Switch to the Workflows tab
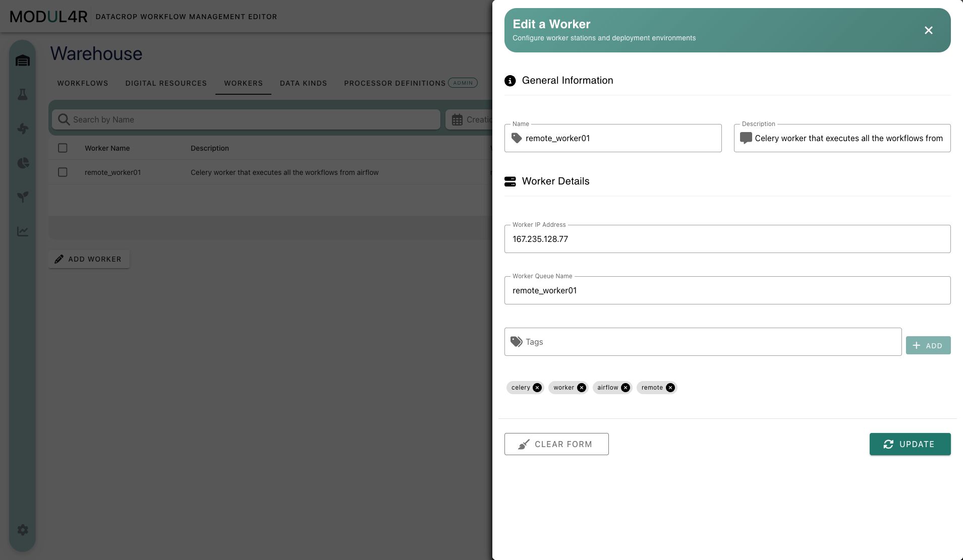 point(83,83)
